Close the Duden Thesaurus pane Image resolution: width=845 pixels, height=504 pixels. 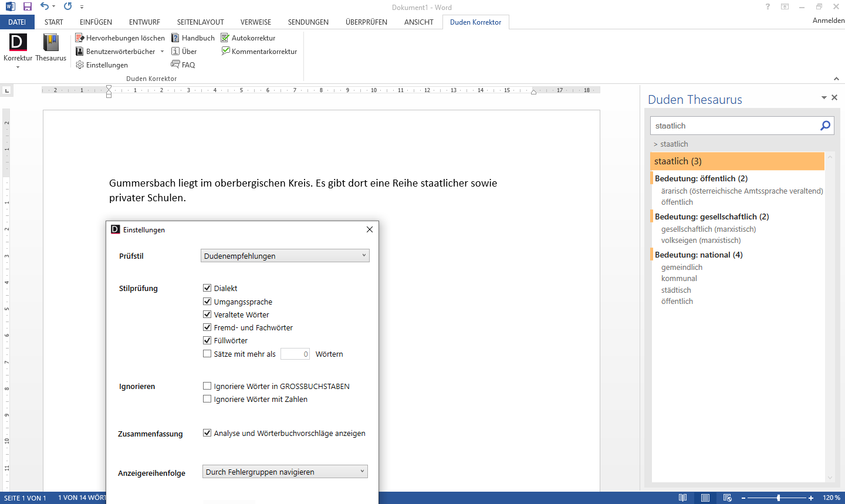[834, 97]
